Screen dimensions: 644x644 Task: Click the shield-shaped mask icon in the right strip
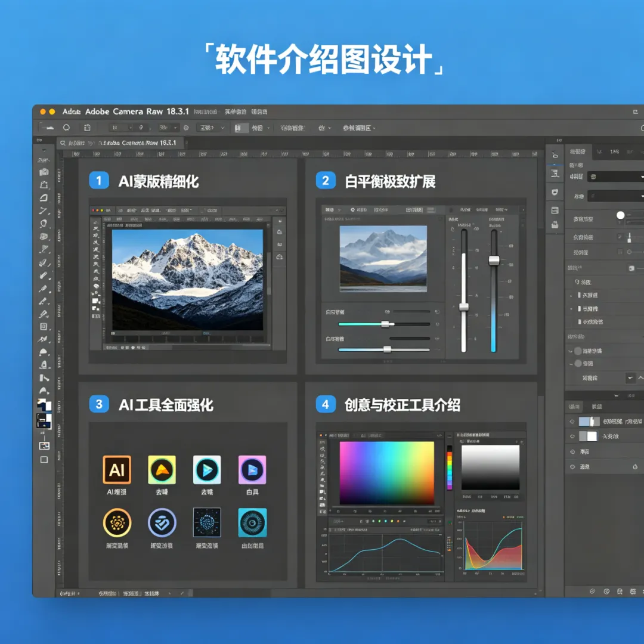point(555,192)
